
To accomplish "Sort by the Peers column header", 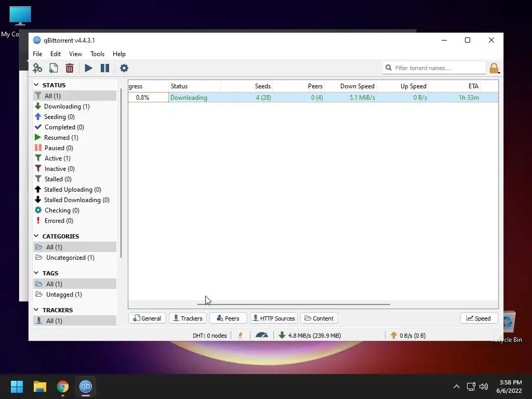I will tap(299, 86).
